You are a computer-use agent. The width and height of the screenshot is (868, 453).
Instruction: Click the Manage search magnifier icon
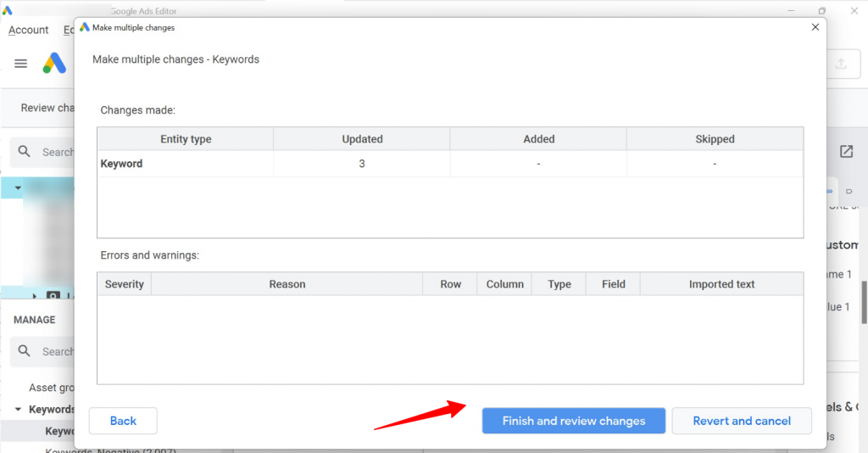(24, 350)
